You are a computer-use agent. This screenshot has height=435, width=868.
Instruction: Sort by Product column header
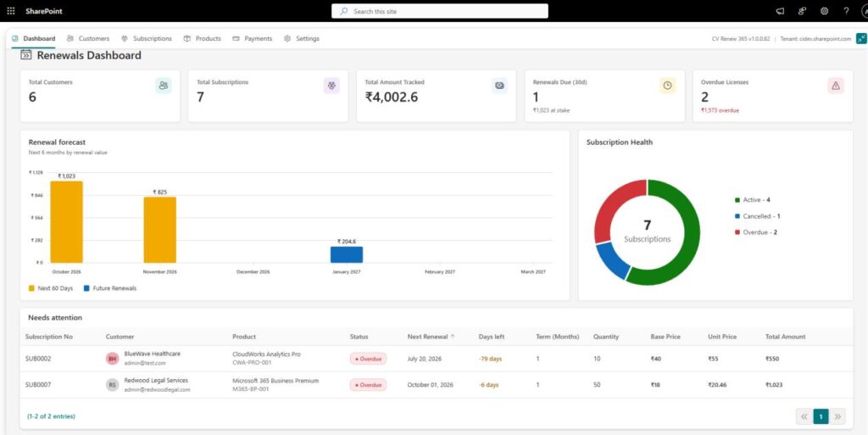tap(244, 337)
